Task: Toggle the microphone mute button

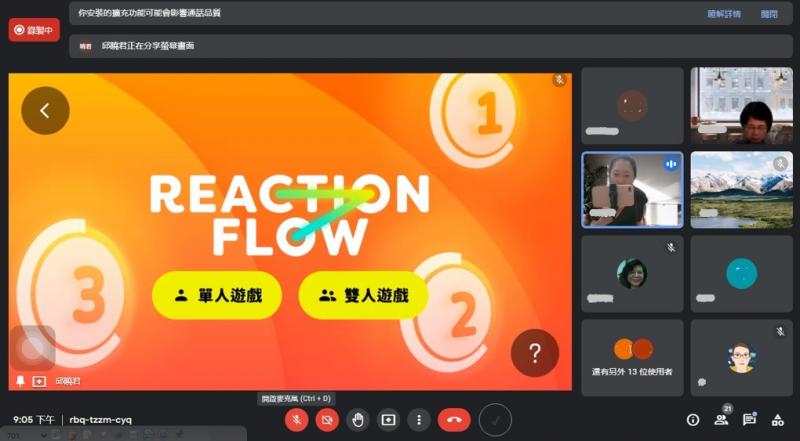Action: (296, 420)
